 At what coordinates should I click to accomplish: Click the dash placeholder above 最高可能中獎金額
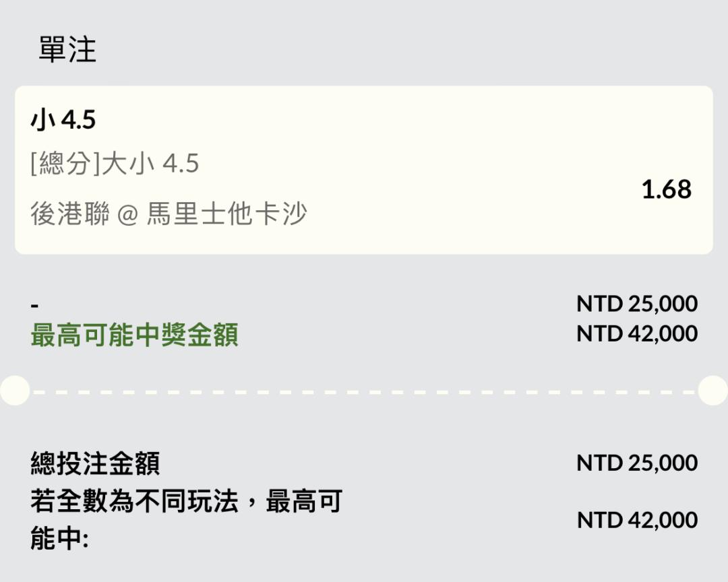(35, 305)
